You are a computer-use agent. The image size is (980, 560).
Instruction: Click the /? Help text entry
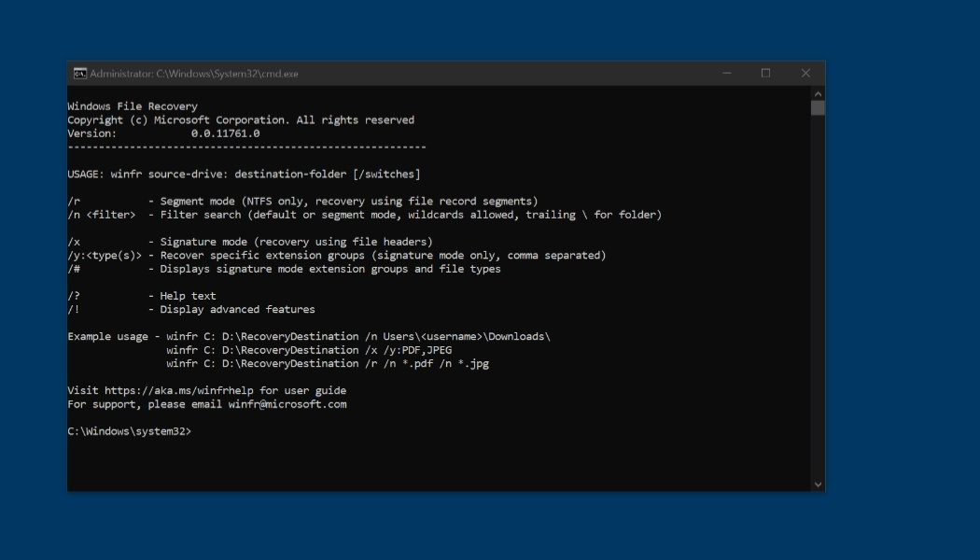[x=140, y=296]
